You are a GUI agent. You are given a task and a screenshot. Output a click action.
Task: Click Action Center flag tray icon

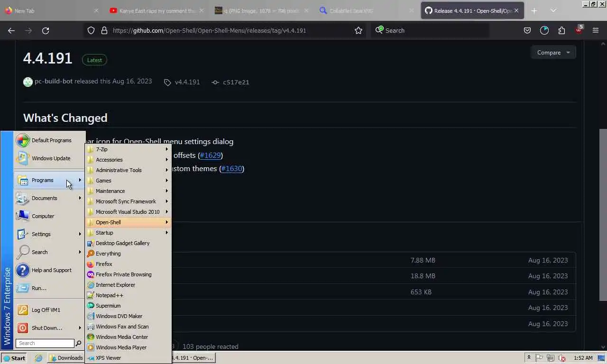pyautogui.click(x=539, y=358)
